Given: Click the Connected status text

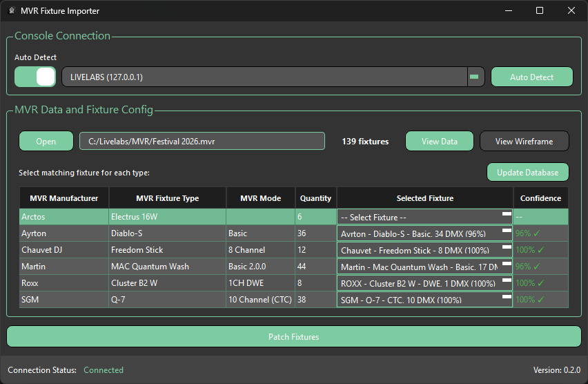Looking at the screenshot, I should [x=104, y=369].
